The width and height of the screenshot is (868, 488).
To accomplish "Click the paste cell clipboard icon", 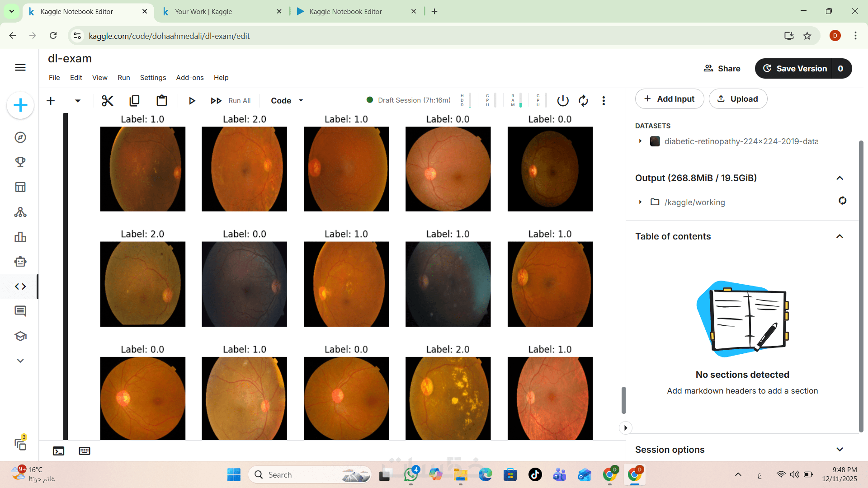I will pyautogui.click(x=161, y=100).
